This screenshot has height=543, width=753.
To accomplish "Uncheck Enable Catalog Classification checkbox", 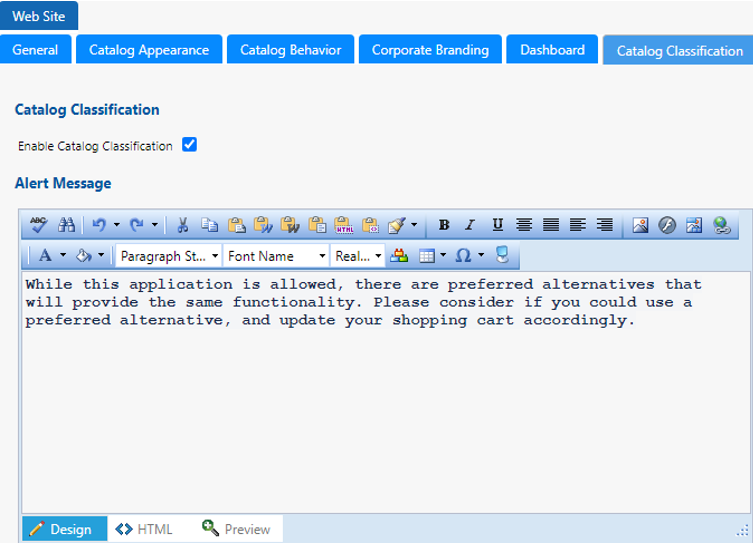I will point(189,145).
